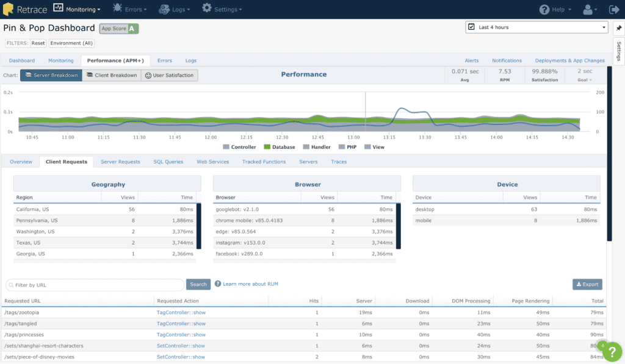The width and height of the screenshot is (625, 364).
Task: Click the Export button
Action: point(587,284)
